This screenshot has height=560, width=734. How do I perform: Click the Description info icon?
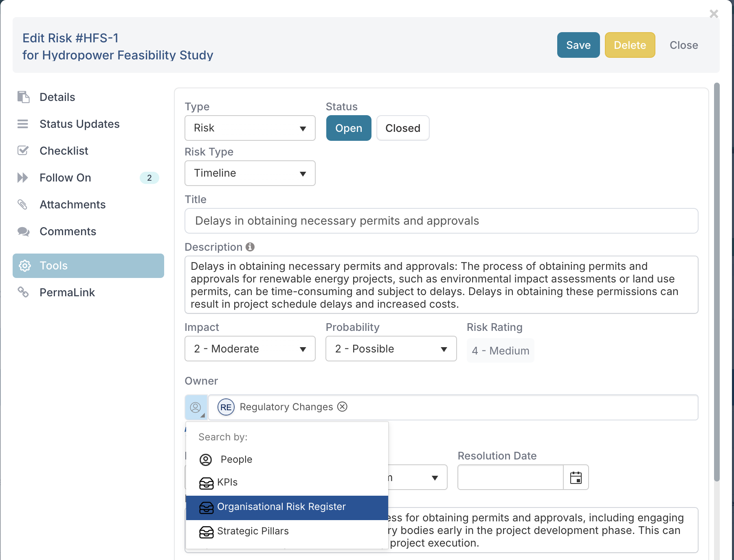tap(250, 247)
